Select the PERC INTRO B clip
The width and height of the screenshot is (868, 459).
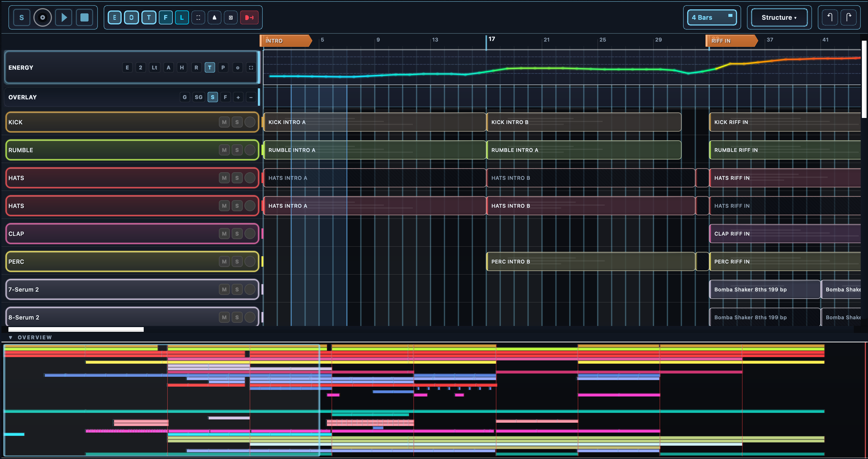point(591,262)
